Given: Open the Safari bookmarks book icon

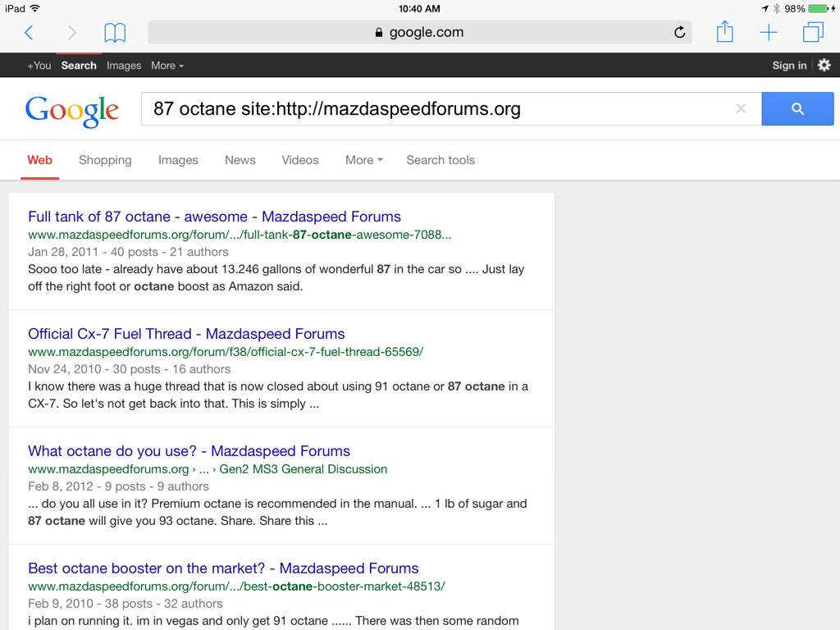Looking at the screenshot, I should point(115,33).
